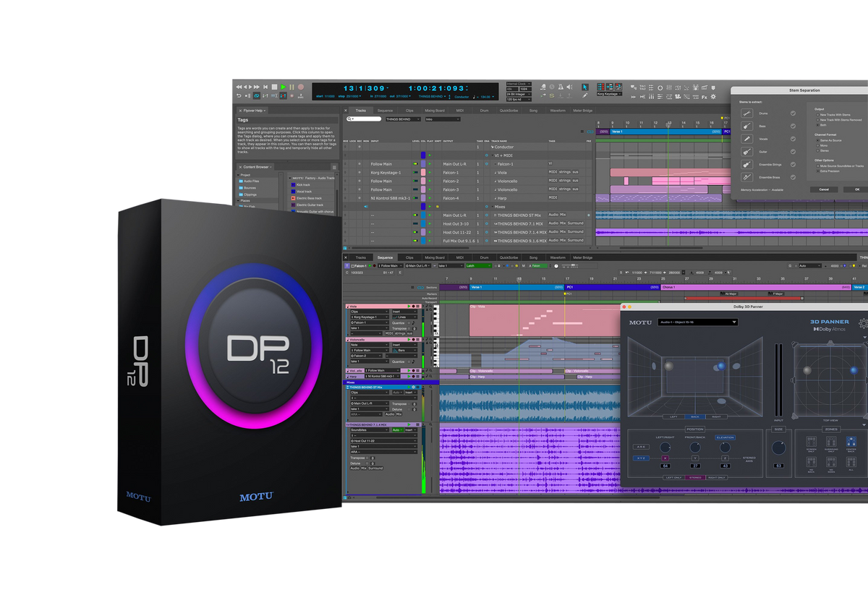
Task: Click Vocals microphone stem icon
Action: click(x=747, y=139)
